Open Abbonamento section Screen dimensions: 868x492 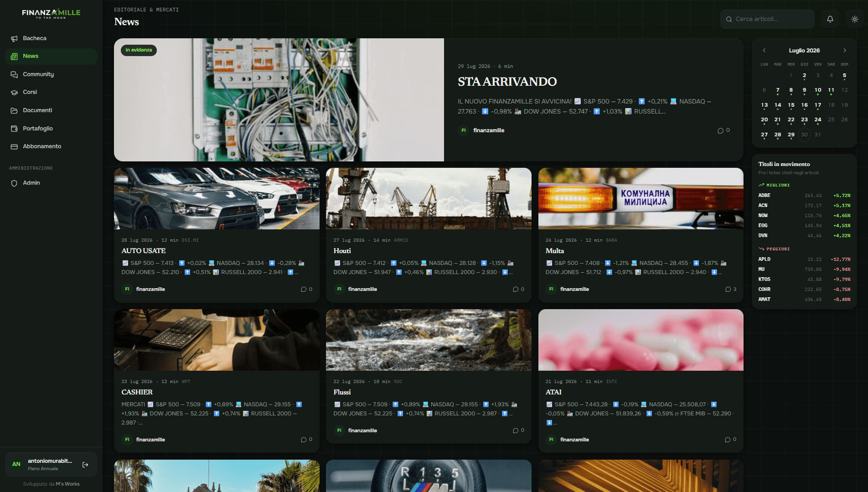coord(51,146)
